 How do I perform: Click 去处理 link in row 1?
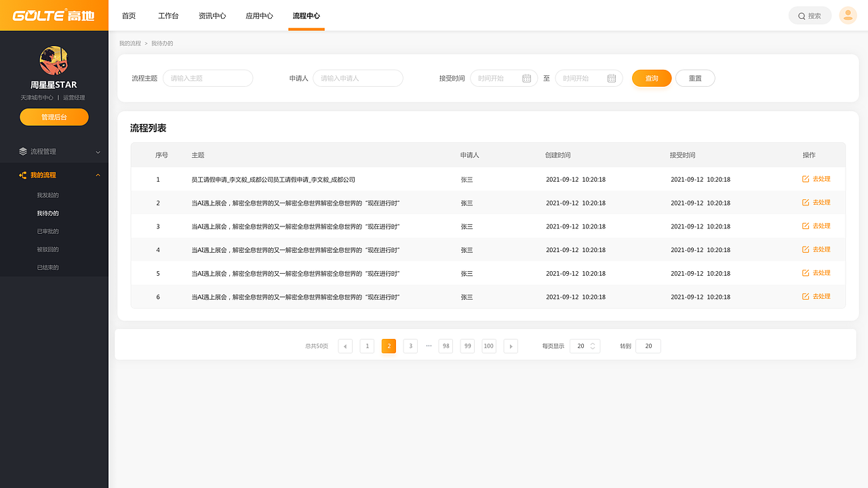821,179
